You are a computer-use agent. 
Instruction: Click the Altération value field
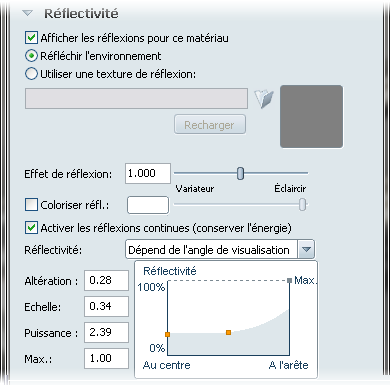[x=106, y=280]
